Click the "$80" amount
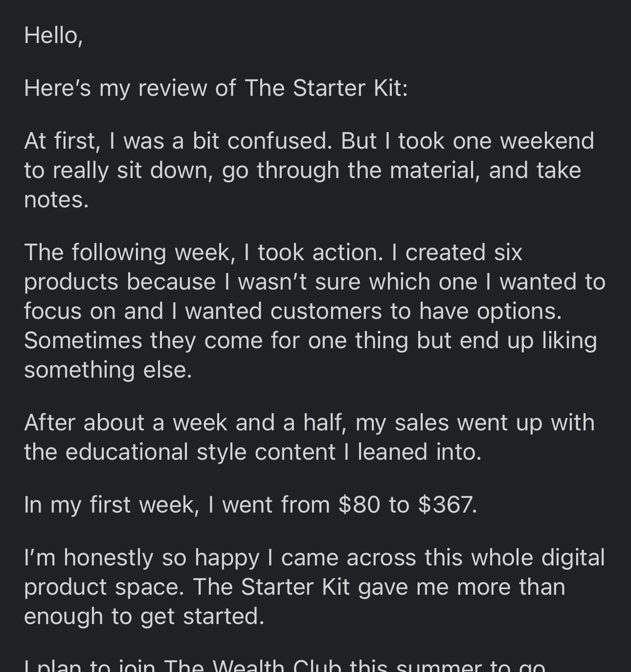This screenshot has height=672, width=631. point(359,505)
